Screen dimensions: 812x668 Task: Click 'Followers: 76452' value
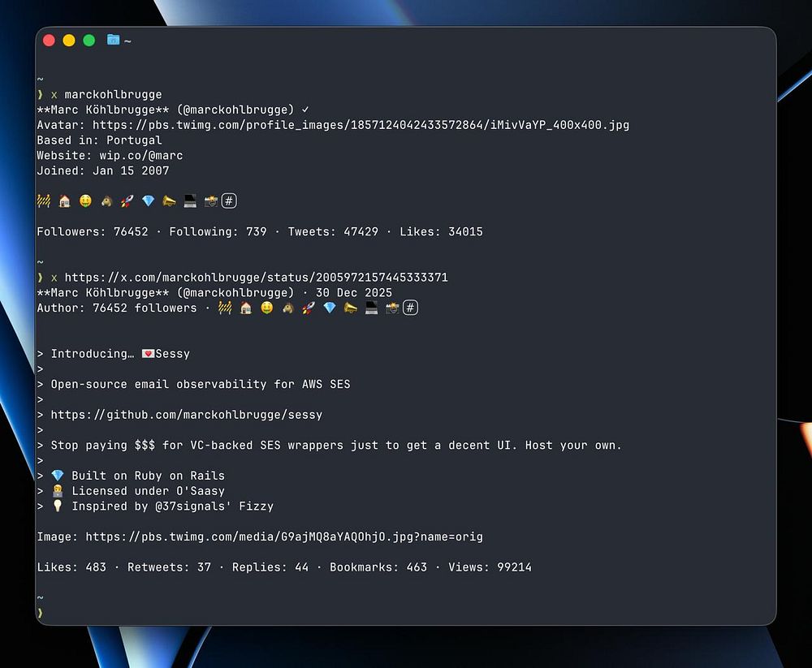[x=93, y=231]
